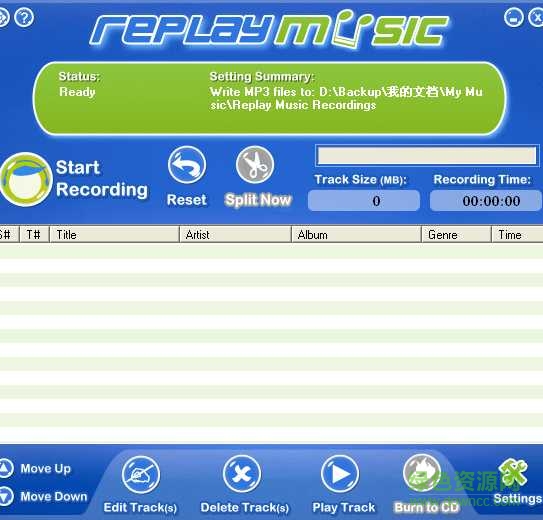Click the Move Up arrow icon
The width and height of the screenshot is (543, 520).
pyautogui.click(x=6, y=468)
